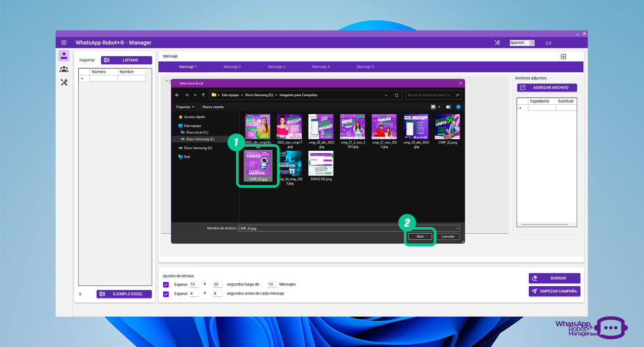Click the Expediente column header
Image resolution: width=644 pixels, height=347 pixels.
coord(542,101)
